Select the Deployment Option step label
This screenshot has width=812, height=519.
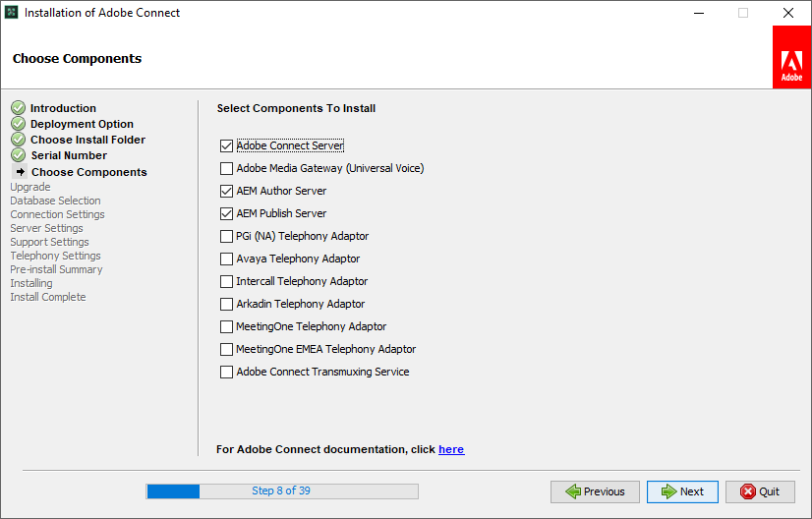click(82, 124)
